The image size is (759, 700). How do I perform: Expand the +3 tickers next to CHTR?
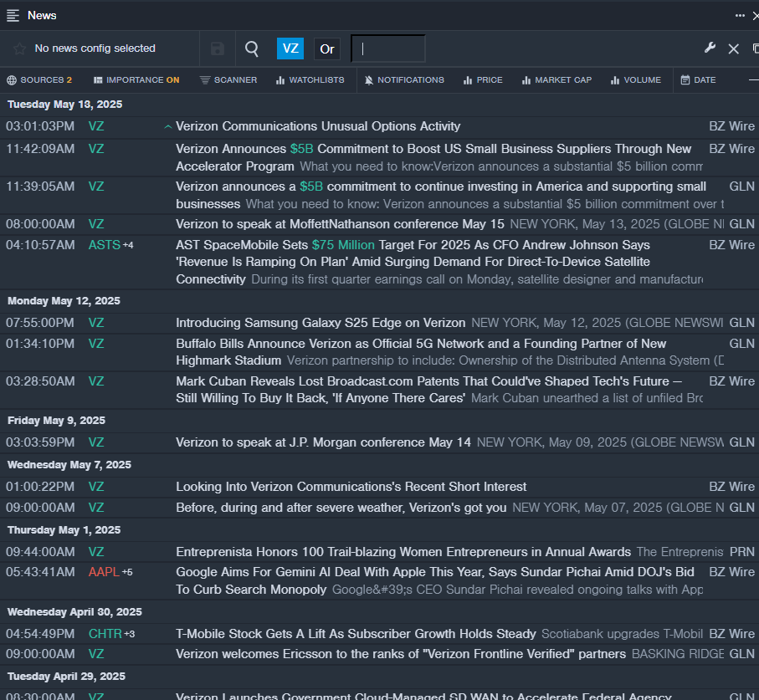pos(130,634)
